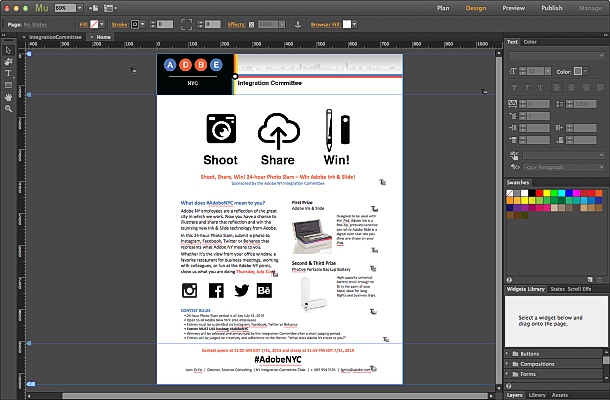Viewport: 610px width, 400px height.
Task: Click the font size icon in Text panel
Action: 513,71
